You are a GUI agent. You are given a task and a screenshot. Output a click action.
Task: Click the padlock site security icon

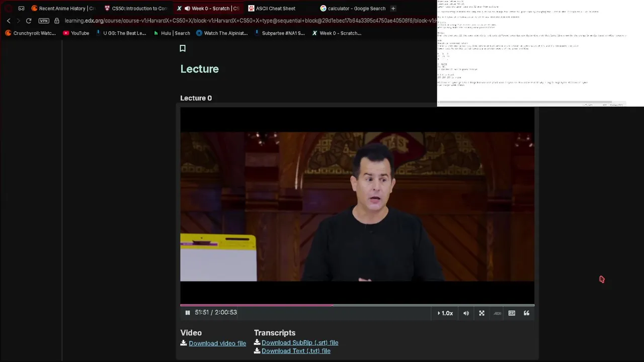[57, 21]
